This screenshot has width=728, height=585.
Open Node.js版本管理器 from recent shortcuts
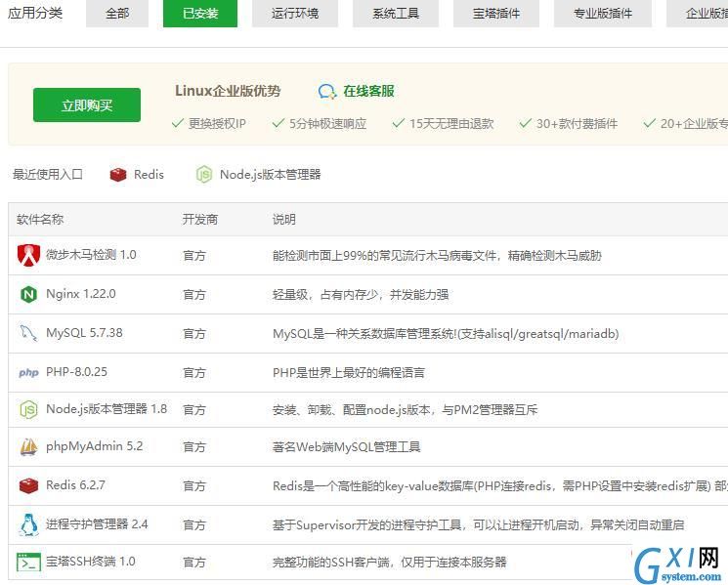point(271,175)
